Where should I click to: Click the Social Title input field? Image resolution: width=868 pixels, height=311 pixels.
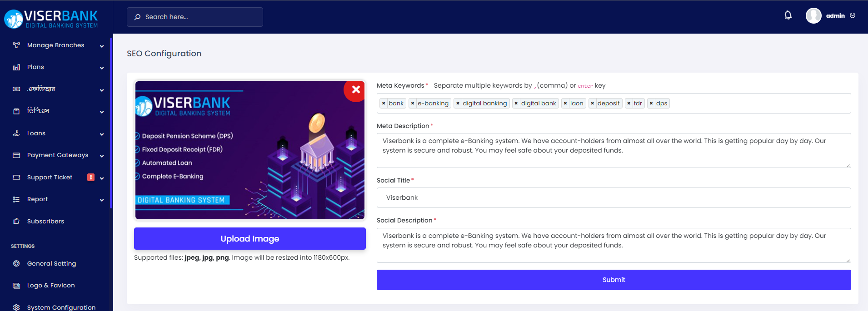[x=614, y=198]
